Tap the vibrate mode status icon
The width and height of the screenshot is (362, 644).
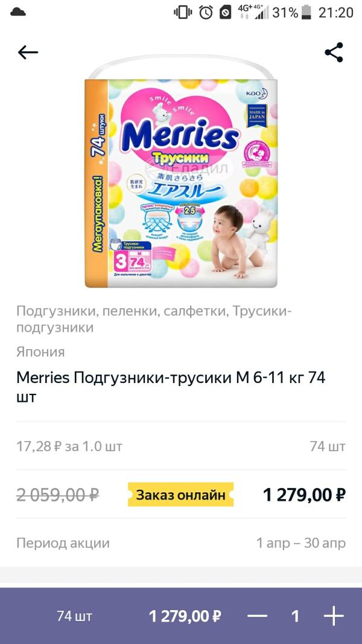tap(183, 12)
